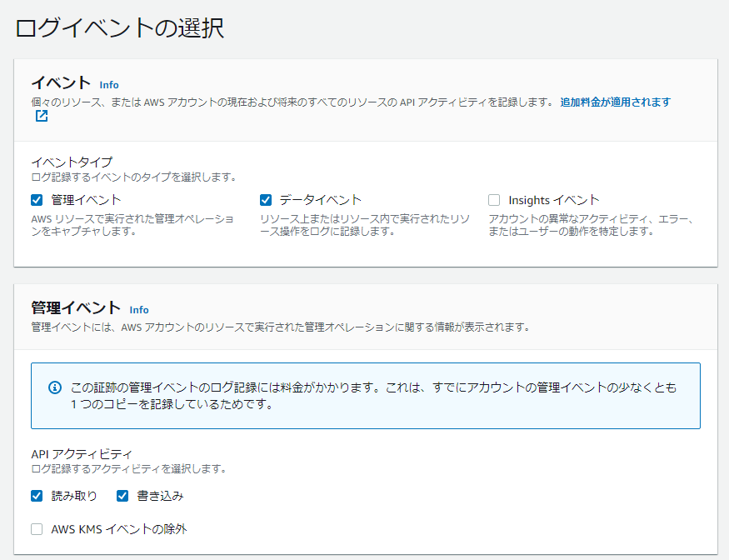The image size is (729, 560).
Task: Uncheck the 管理イベント checkbox
Action: 37,200
